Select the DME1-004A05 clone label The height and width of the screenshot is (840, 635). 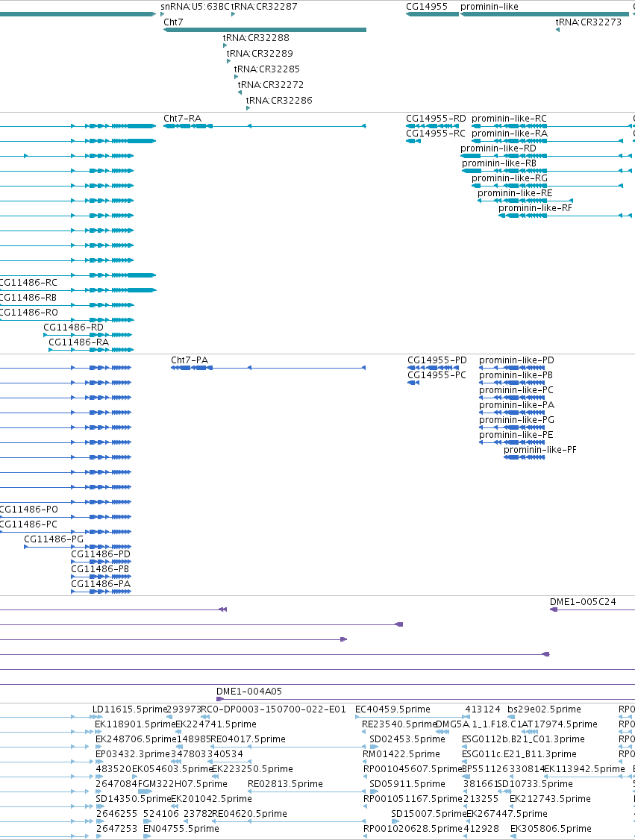pos(249,692)
